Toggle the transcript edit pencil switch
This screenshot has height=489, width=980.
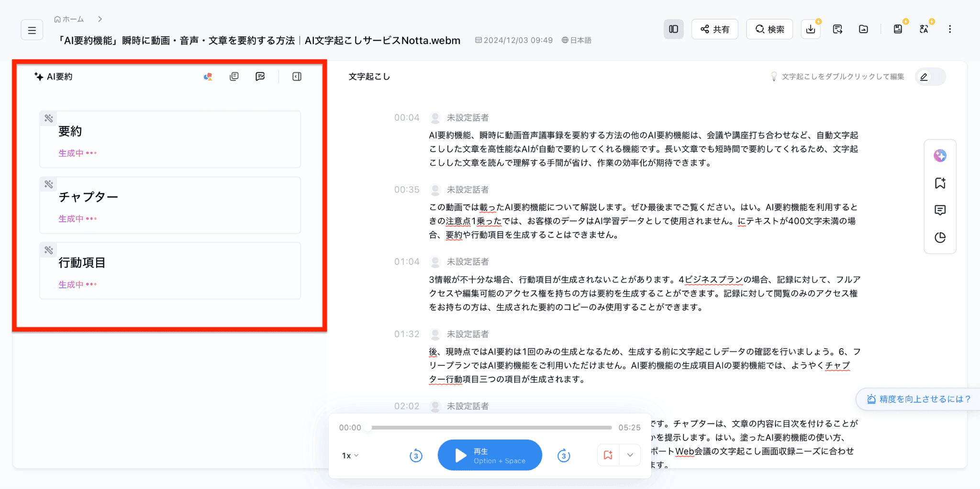pyautogui.click(x=930, y=77)
